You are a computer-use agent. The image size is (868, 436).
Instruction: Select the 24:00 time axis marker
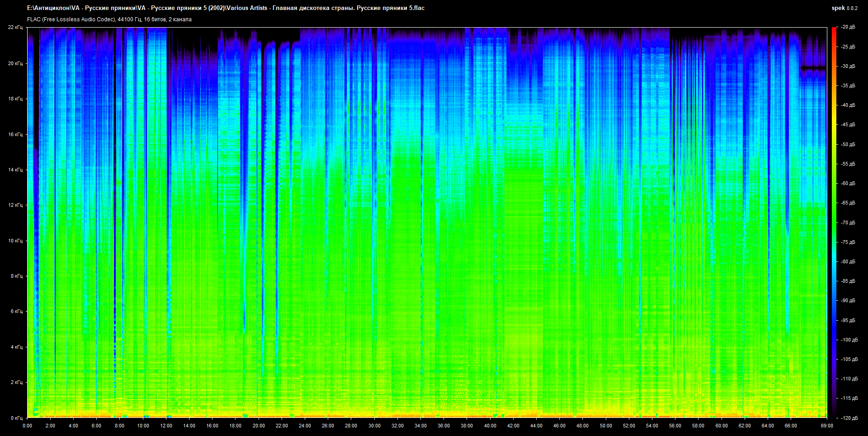305,426
